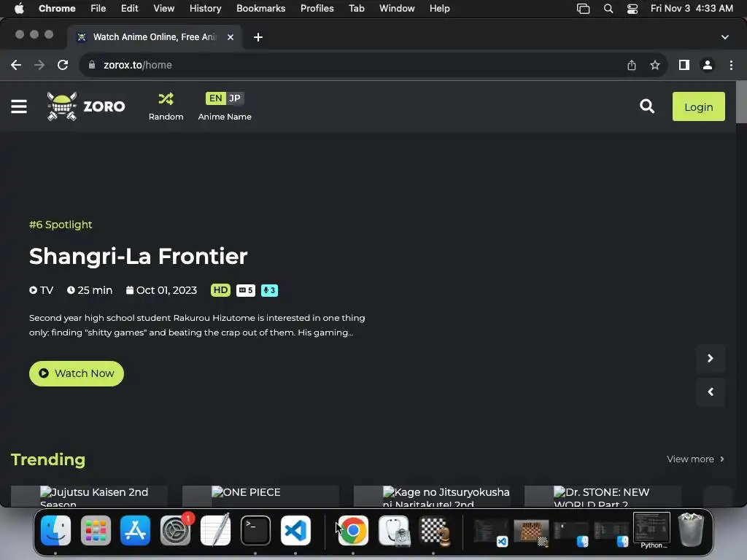Open the Chrome profile icon
This screenshot has height=560, width=747.
point(708,65)
